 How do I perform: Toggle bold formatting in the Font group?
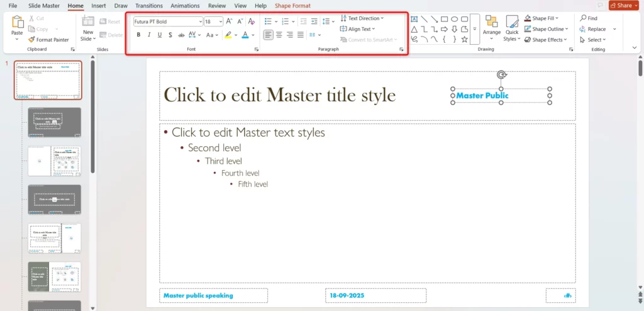pyautogui.click(x=138, y=35)
